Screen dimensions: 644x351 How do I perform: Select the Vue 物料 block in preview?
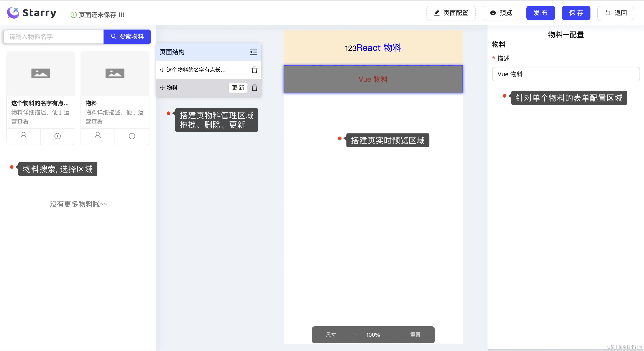[x=373, y=79]
